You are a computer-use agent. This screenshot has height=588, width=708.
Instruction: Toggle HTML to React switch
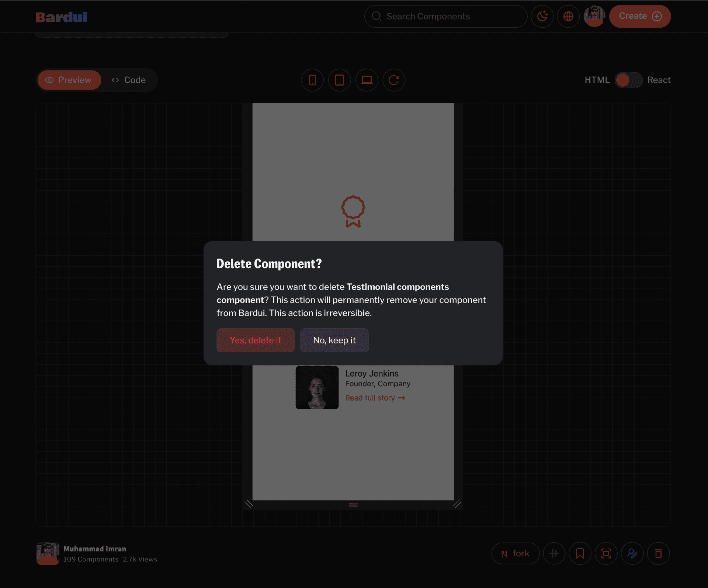click(x=628, y=80)
